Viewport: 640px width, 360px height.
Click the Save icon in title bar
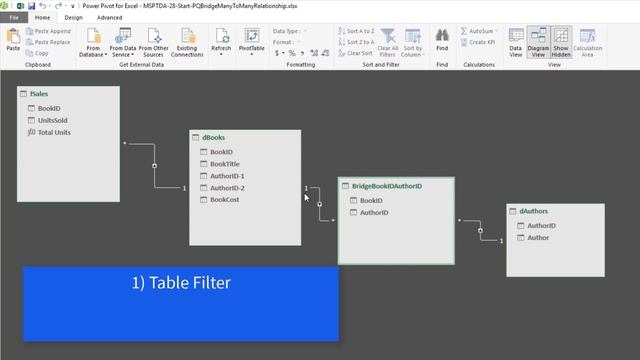click(31, 6)
